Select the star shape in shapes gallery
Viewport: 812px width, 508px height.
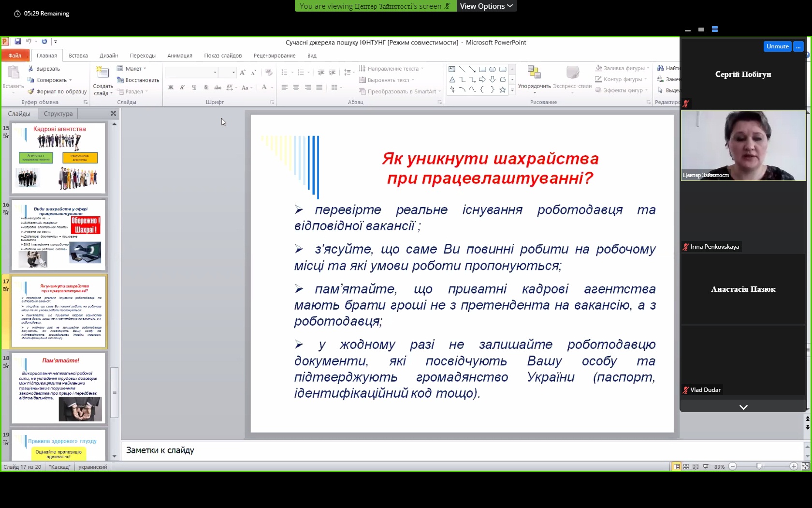point(503,90)
